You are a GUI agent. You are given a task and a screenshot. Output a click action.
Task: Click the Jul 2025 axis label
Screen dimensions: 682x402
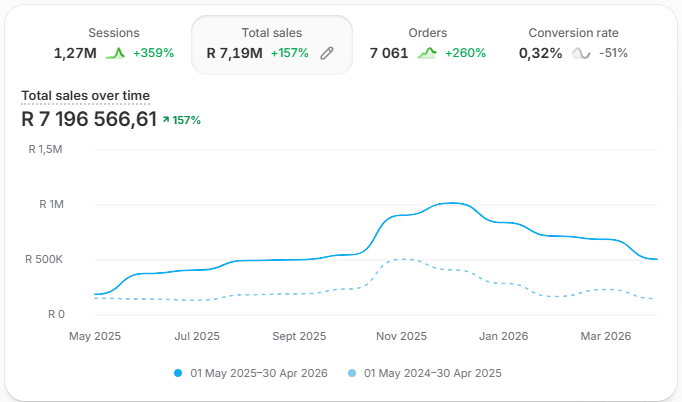(197, 336)
